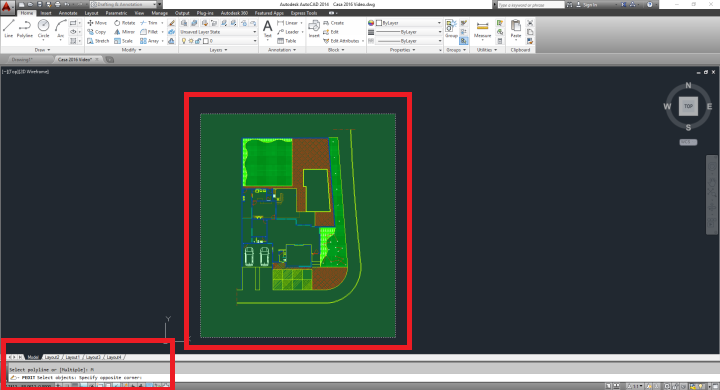Expand the Annotation panel
Image resolution: width=720 pixels, height=390 pixels.
click(x=282, y=50)
